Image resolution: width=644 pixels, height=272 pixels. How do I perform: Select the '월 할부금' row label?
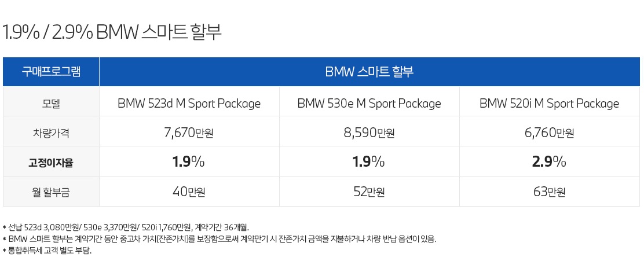(51, 192)
